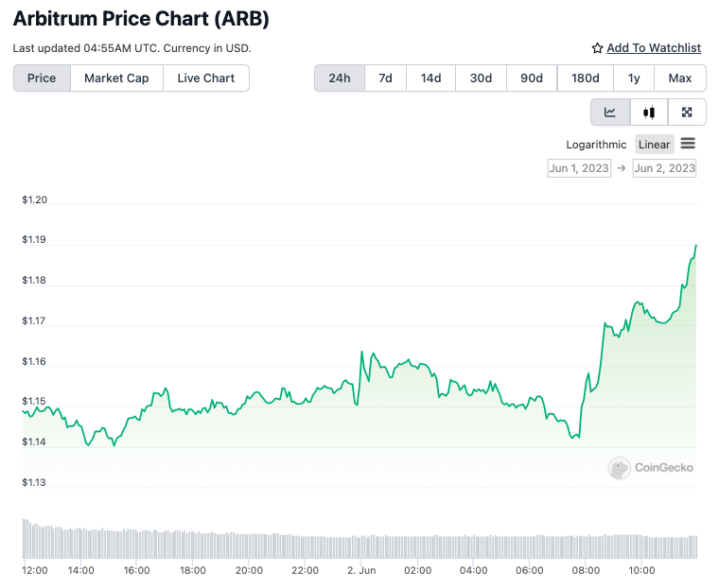Click the watchlist star icon
The image size is (719, 588).
pyautogui.click(x=597, y=48)
